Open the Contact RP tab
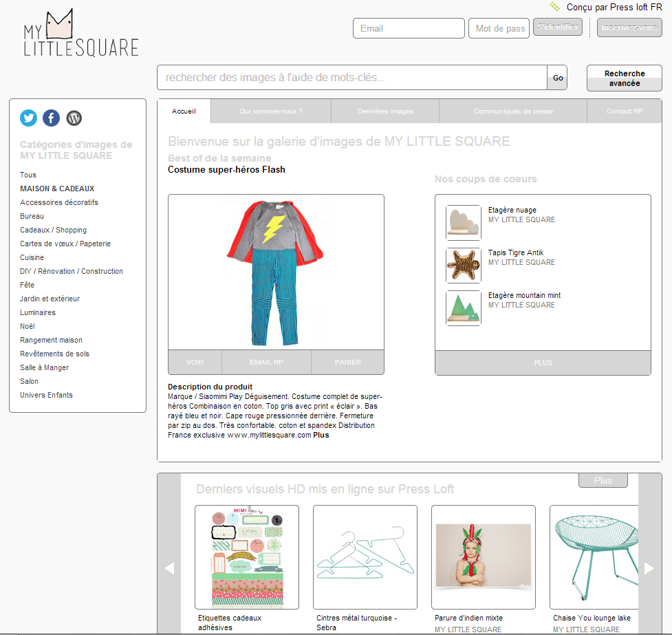The height and width of the screenshot is (635, 672). coord(625,111)
